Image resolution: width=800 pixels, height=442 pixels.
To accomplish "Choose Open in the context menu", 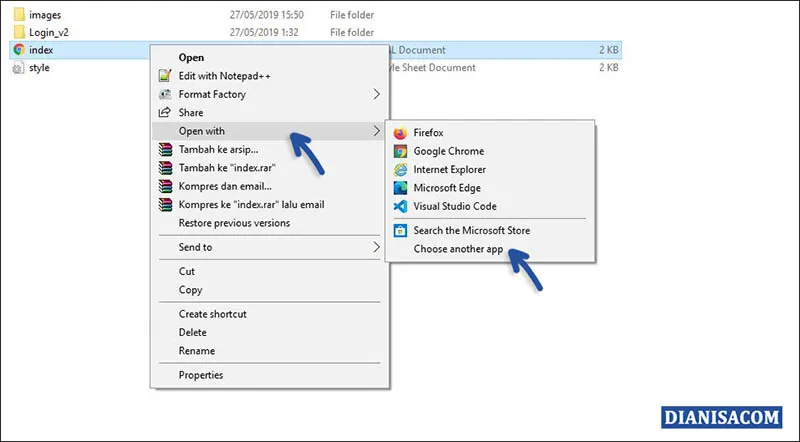I will pos(270,58).
